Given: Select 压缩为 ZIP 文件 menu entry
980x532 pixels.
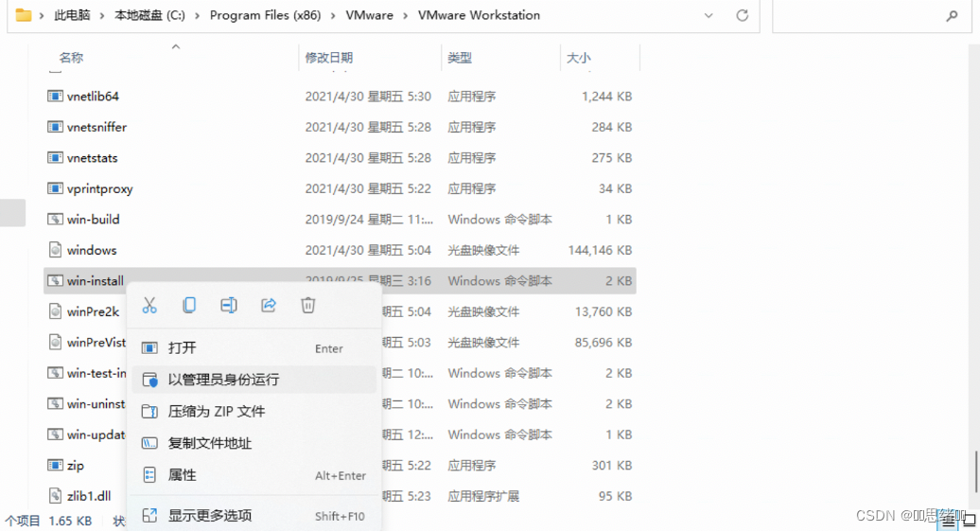Looking at the screenshot, I should click(x=254, y=412).
